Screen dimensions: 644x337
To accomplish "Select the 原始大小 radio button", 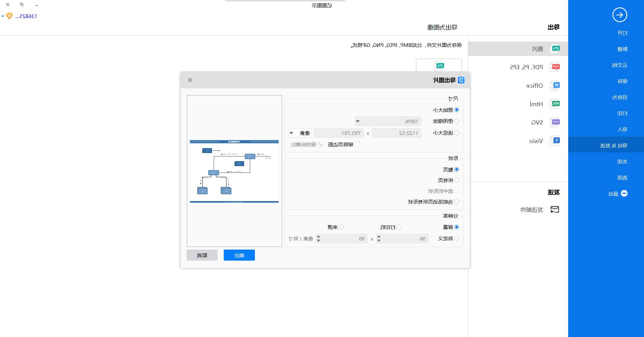I will (x=457, y=110).
